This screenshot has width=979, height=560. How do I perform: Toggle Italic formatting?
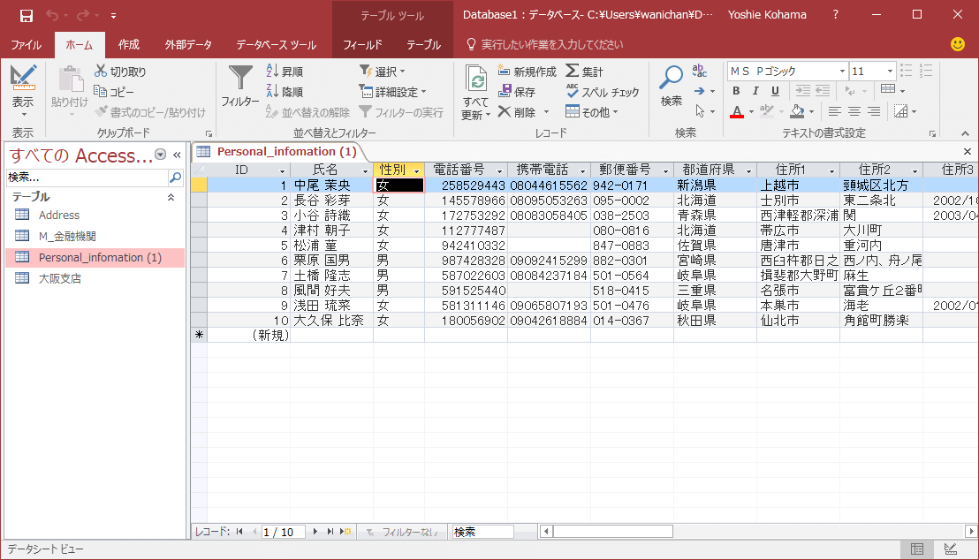(755, 91)
